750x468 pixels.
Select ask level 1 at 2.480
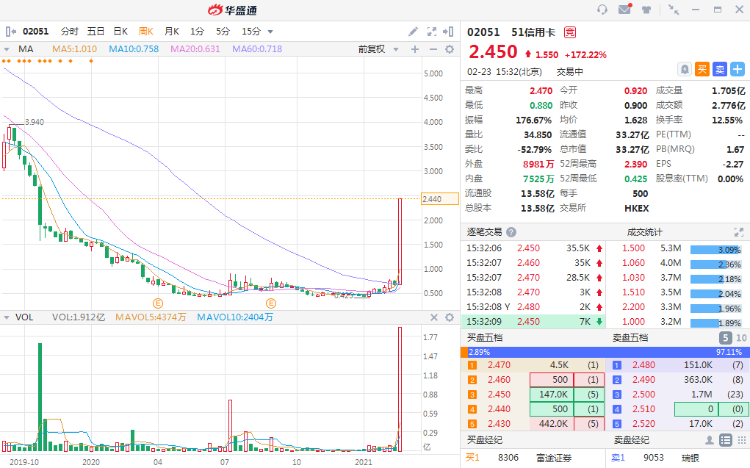point(678,365)
